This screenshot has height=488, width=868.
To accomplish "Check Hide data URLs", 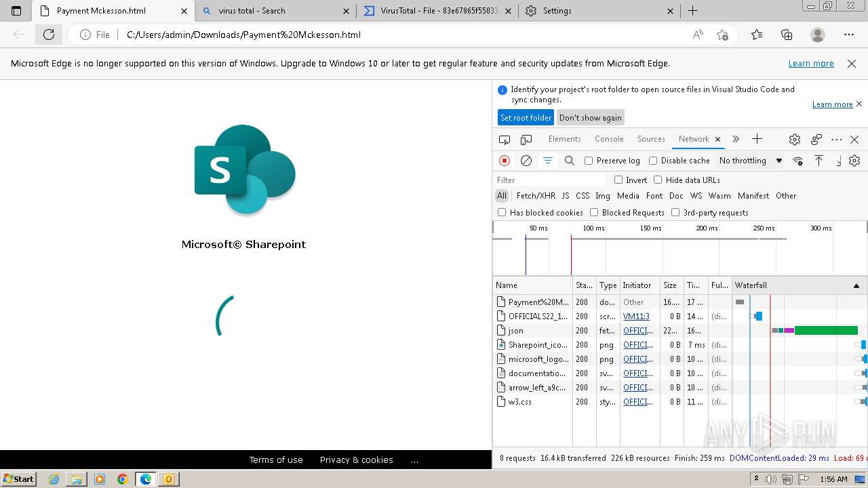I will click(x=658, y=180).
